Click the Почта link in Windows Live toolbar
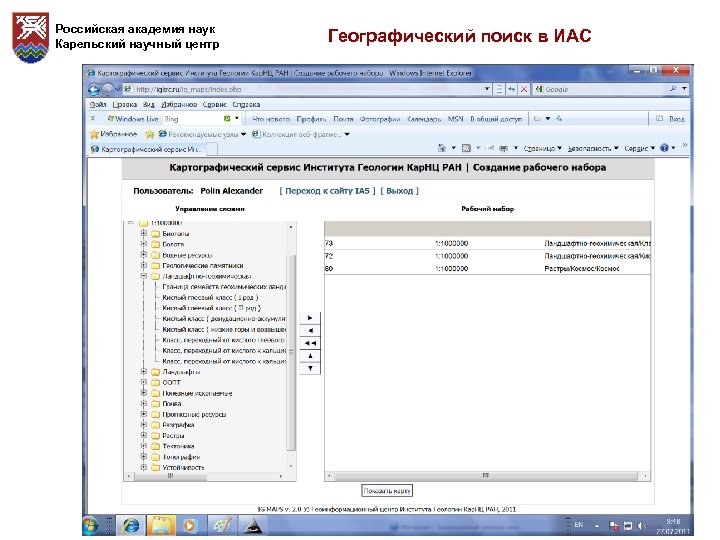720x540 pixels. pyautogui.click(x=343, y=119)
